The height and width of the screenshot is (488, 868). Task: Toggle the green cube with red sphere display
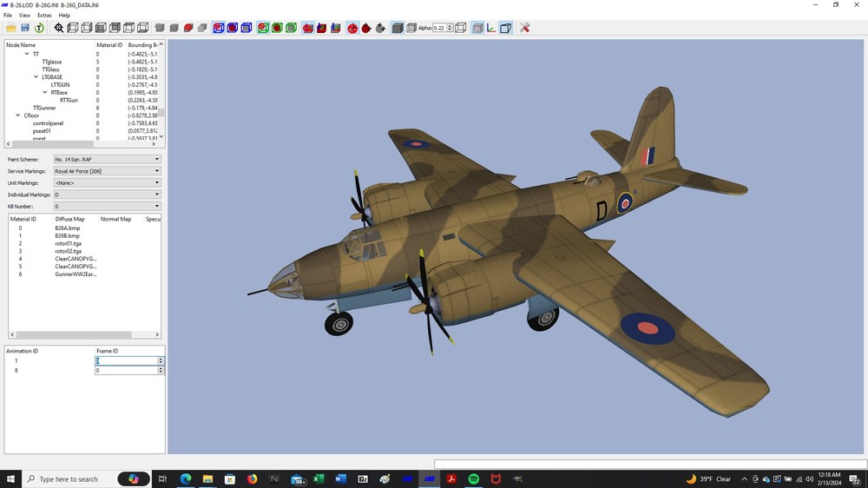(263, 28)
